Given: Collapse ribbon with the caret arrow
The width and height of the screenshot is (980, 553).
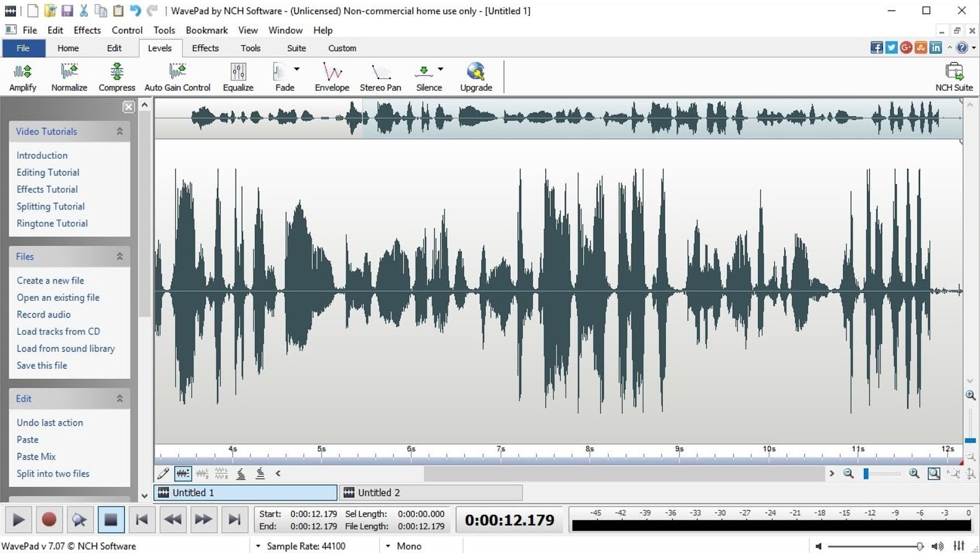Looking at the screenshot, I should 950,48.
